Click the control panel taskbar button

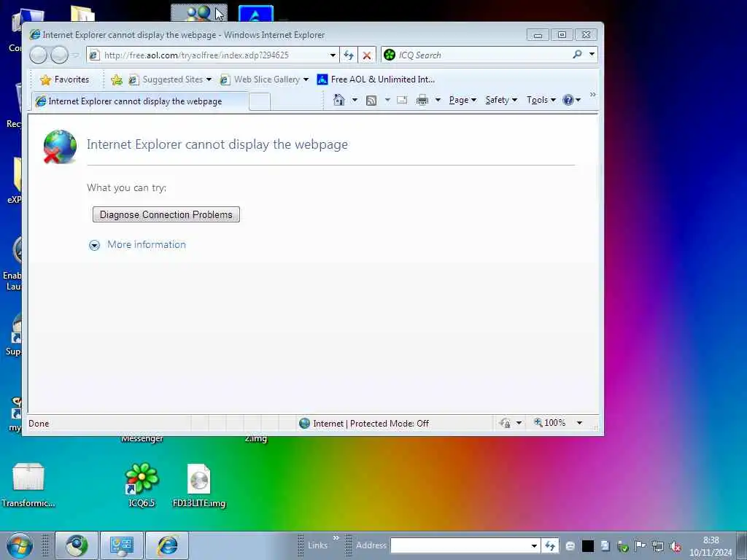coord(122,545)
